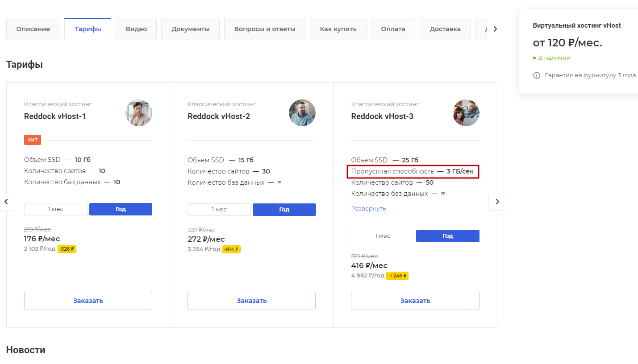Click the Объем SSD 10 Гб row
Screen dimensions: 638x364
click(x=58, y=160)
